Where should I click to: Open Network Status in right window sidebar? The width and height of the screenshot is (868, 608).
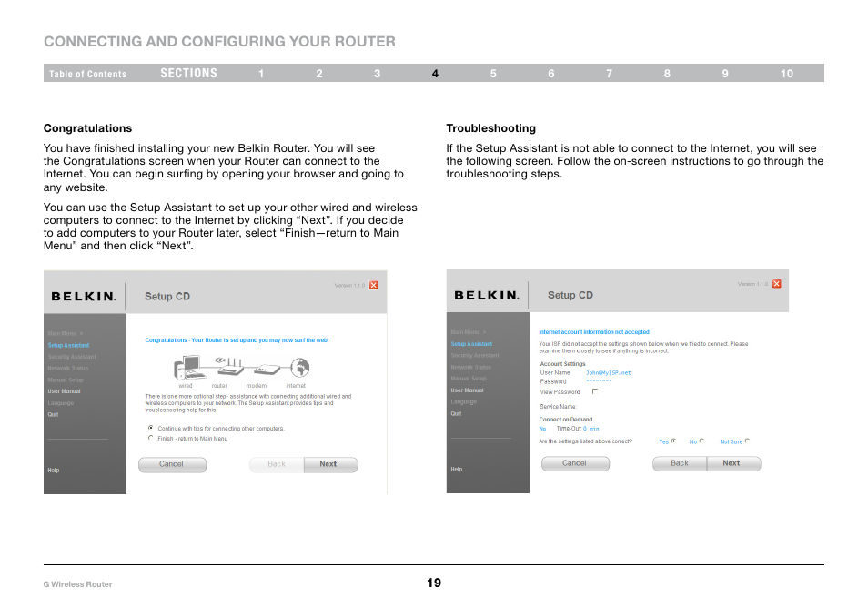(x=470, y=367)
